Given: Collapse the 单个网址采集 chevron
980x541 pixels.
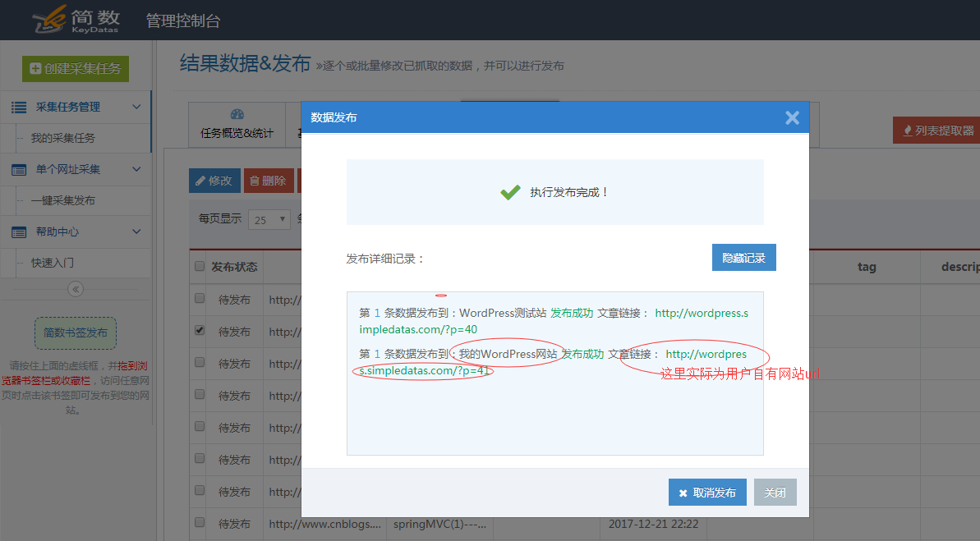Looking at the screenshot, I should tap(136, 169).
